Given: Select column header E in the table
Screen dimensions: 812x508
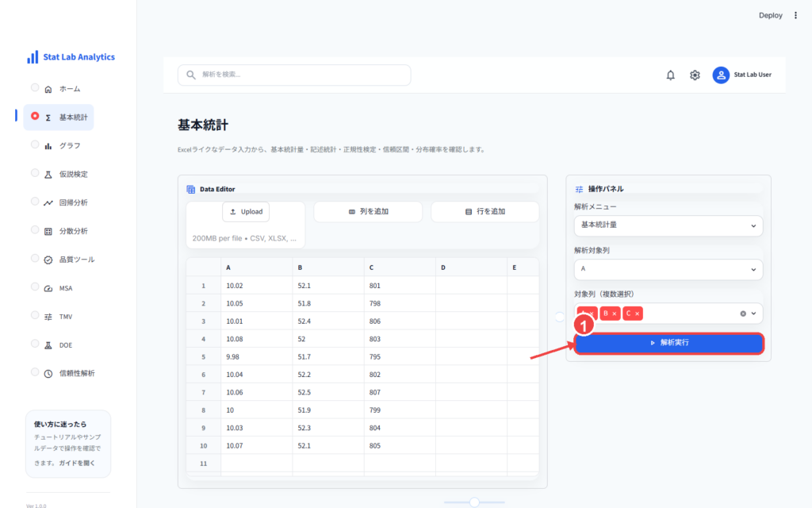Looking at the screenshot, I should (523, 267).
